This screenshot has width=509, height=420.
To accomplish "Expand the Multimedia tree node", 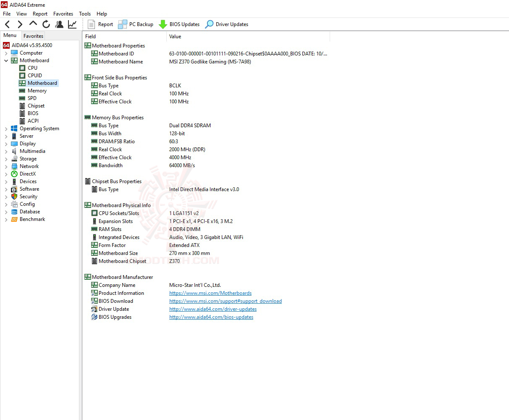I will tap(6, 152).
